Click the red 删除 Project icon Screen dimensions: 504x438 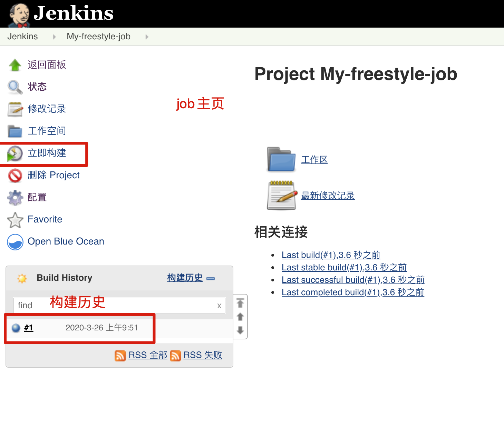coord(15,175)
